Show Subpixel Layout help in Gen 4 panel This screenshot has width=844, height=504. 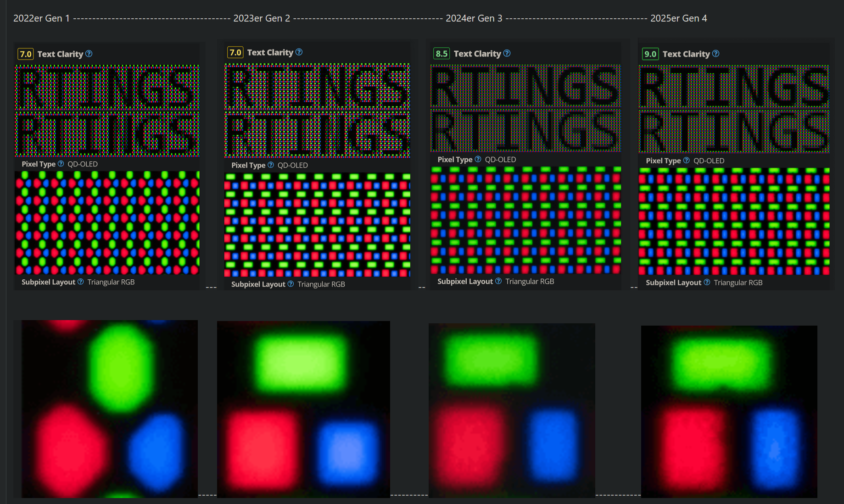pos(707,282)
